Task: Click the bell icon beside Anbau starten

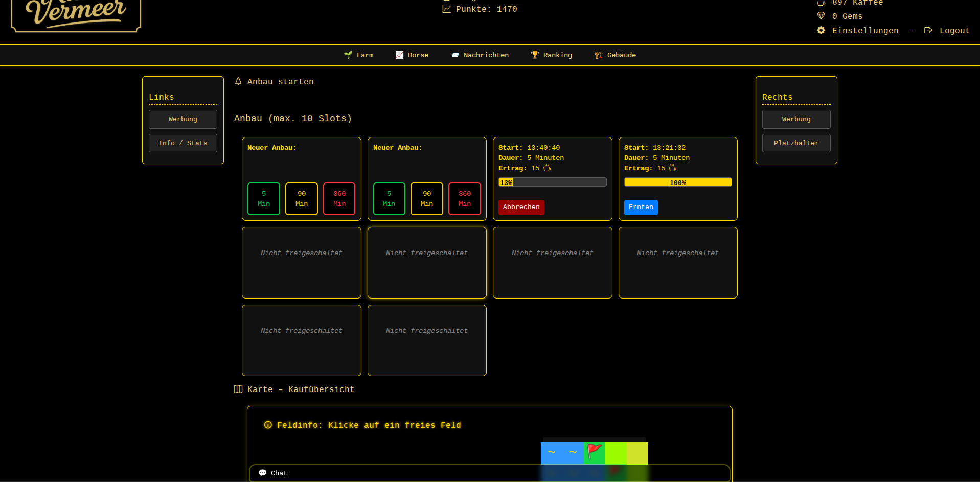Action: 238,81
